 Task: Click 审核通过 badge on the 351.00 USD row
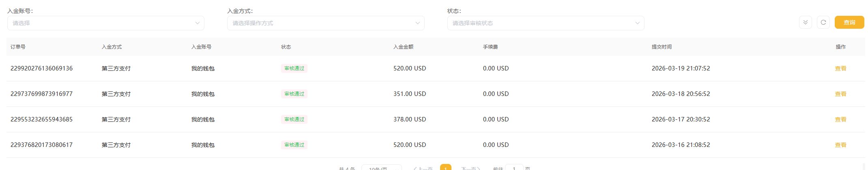[x=294, y=94]
